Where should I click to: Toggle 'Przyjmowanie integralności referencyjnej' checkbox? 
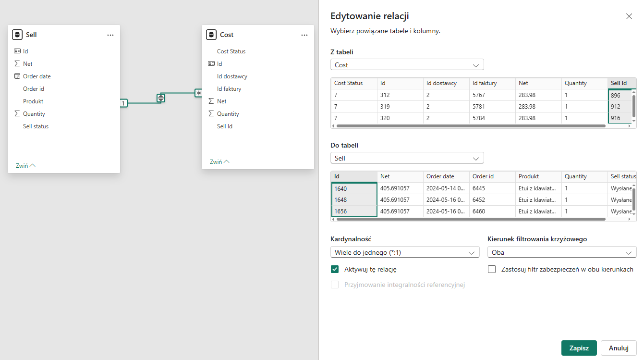335,285
